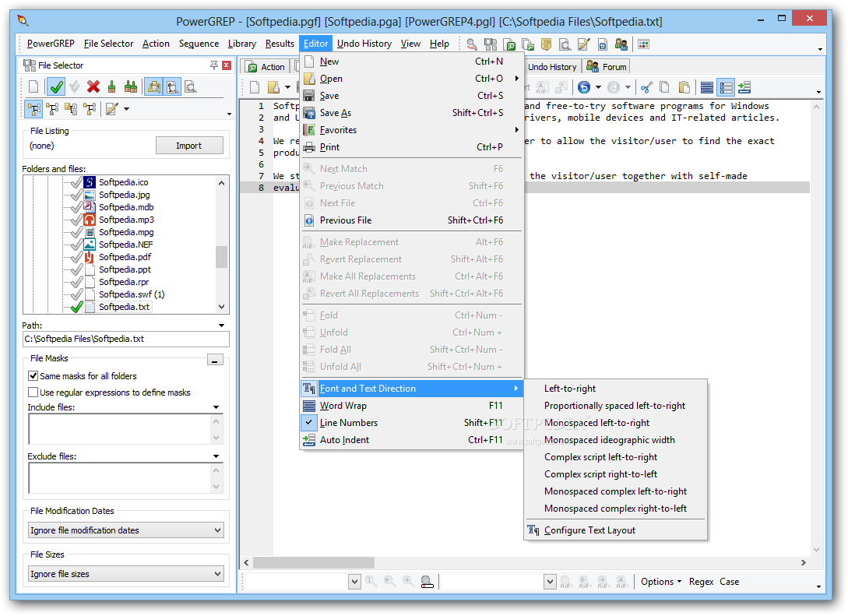Click the Copy icon in editor toolbar
The image size is (848, 616).
point(665,87)
